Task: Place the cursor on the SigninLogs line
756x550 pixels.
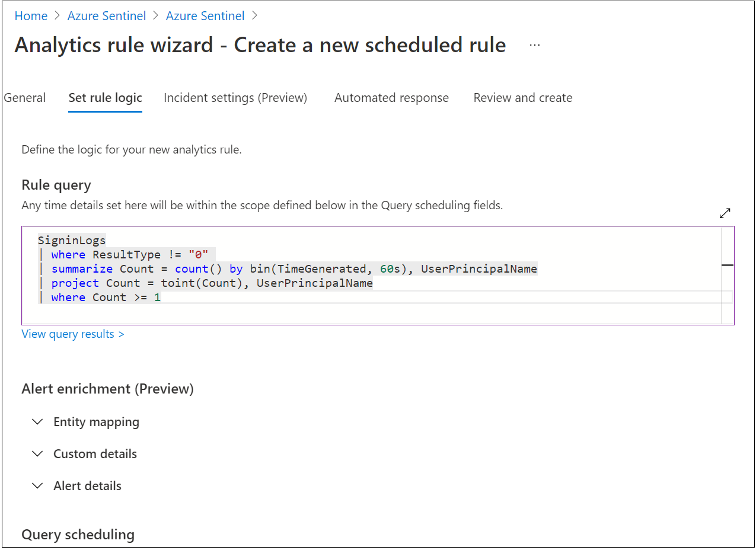Action: 71,240
